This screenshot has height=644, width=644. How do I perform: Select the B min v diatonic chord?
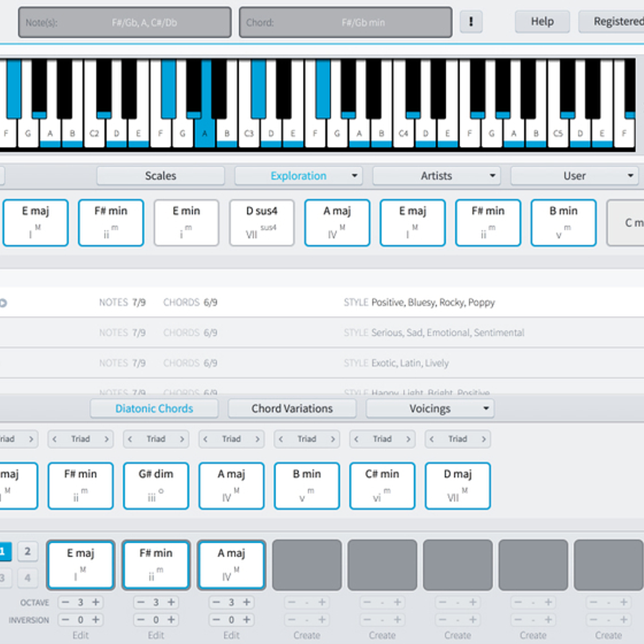point(307,486)
